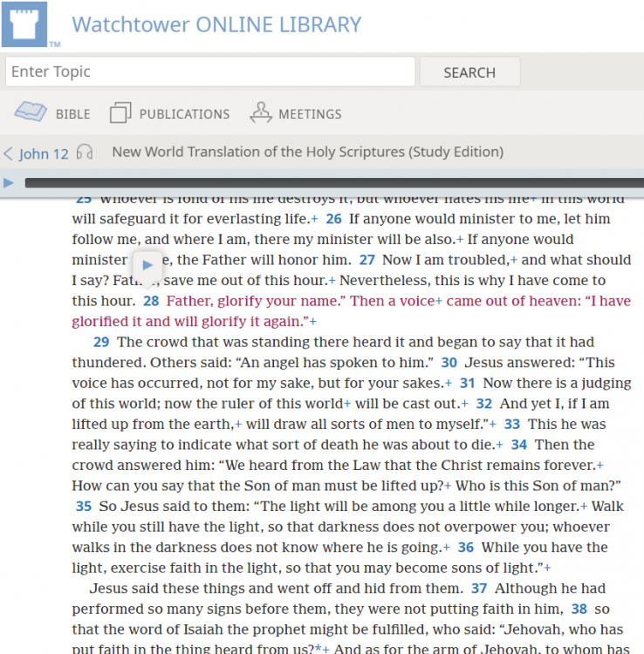Screen dimensions: 644x654
Task: Open verse number 37
Action: click(479, 589)
